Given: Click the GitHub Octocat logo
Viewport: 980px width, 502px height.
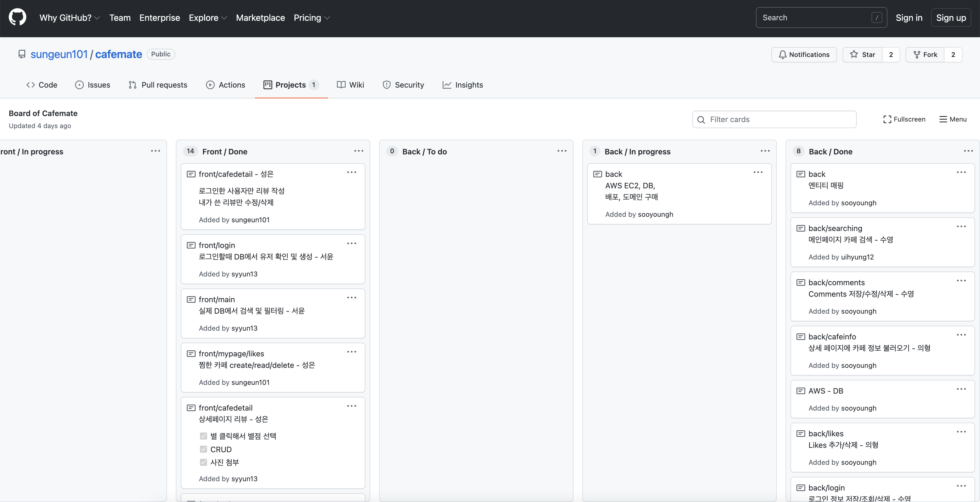Looking at the screenshot, I should point(18,18).
